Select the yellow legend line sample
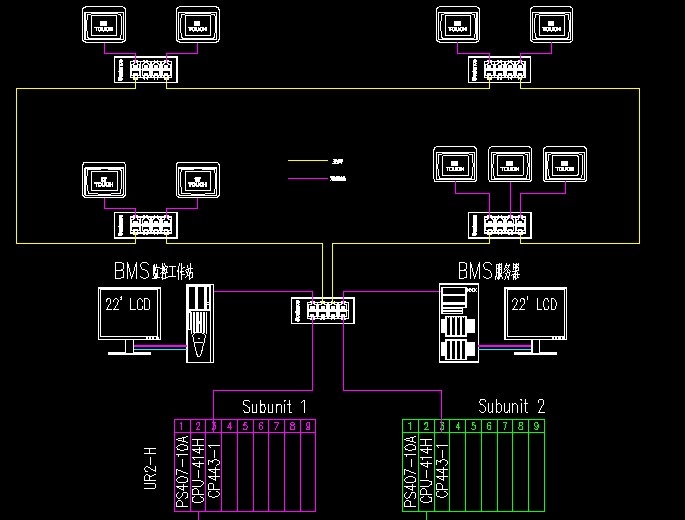Viewport: 685px width, 520px height. [308, 161]
